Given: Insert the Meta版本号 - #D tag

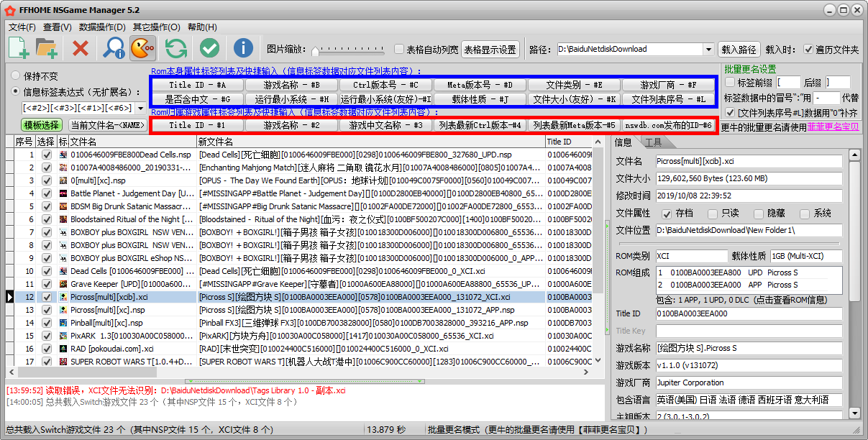Looking at the screenshot, I should click(480, 85).
